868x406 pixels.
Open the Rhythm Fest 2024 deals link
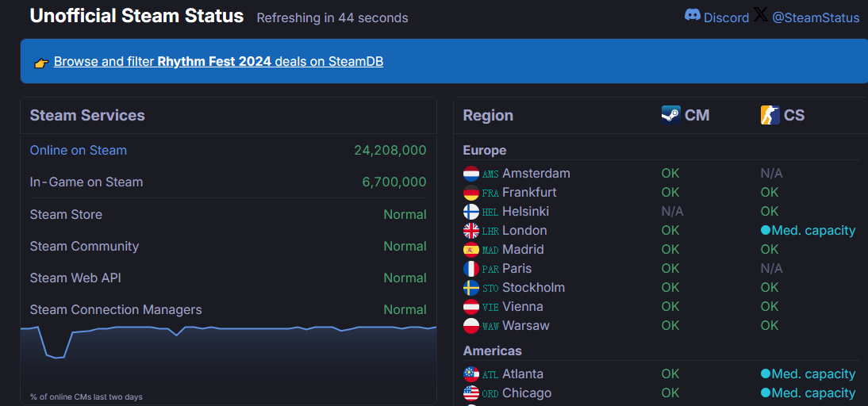(x=218, y=61)
